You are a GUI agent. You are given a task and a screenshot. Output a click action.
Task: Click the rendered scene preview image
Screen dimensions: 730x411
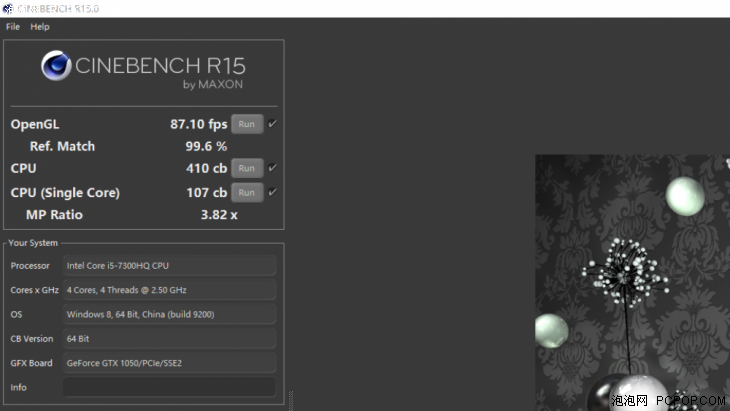click(x=633, y=283)
